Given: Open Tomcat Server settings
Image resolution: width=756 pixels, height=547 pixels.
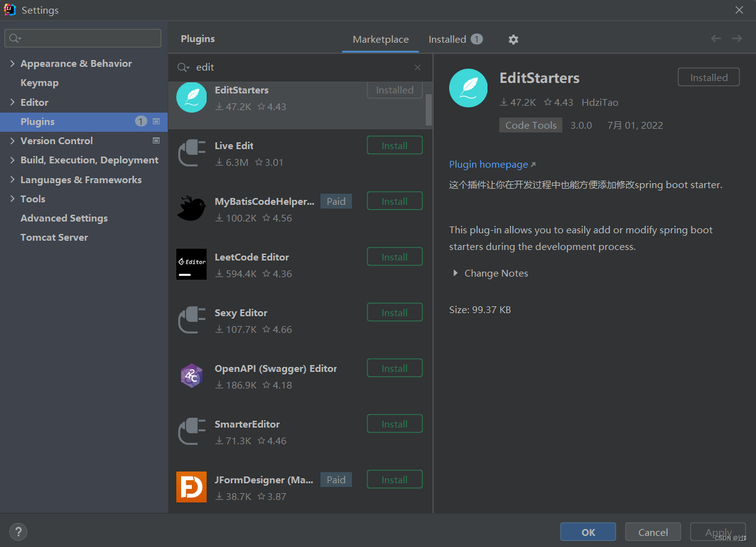Looking at the screenshot, I should [54, 237].
